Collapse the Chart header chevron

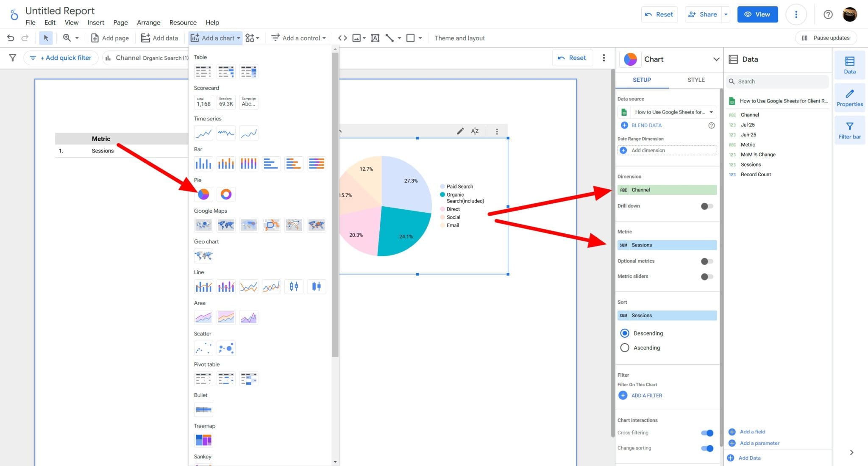pos(716,59)
